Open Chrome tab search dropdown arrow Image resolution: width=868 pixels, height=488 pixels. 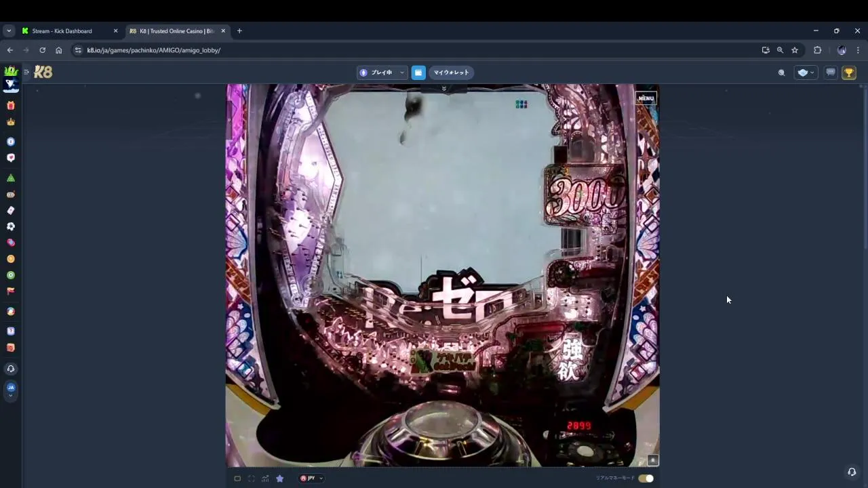pyautogui.click(x=9, y=30)
